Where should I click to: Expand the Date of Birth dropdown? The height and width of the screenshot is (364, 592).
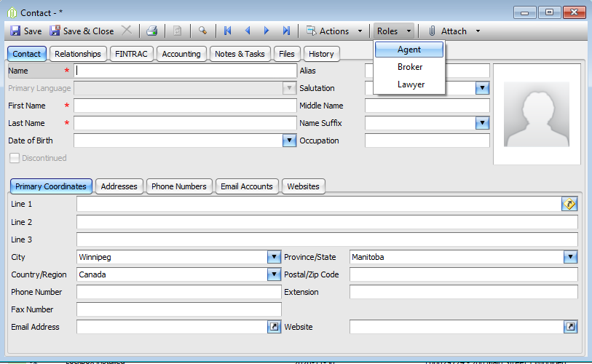pos(289,141)
